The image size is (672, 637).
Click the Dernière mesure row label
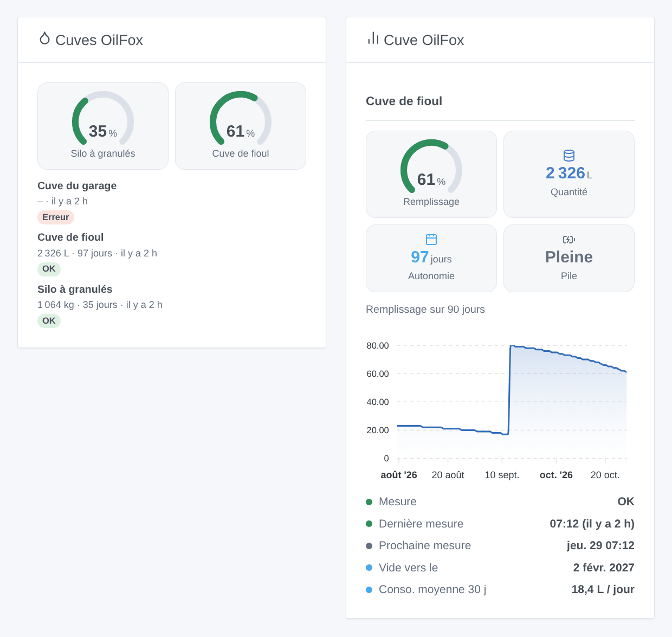[421, 524]
